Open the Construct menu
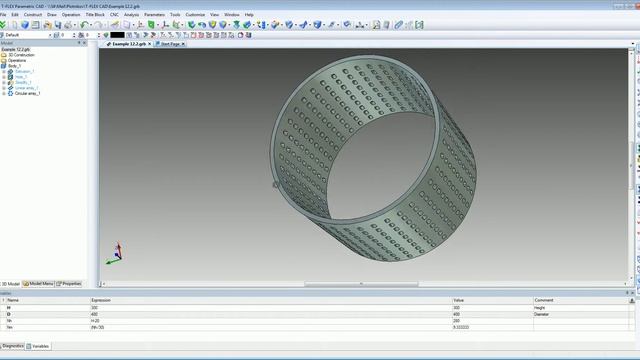Image resolution: width=640 pixels, height=360 pixels. pyautogui.click(x=33, y=15)
